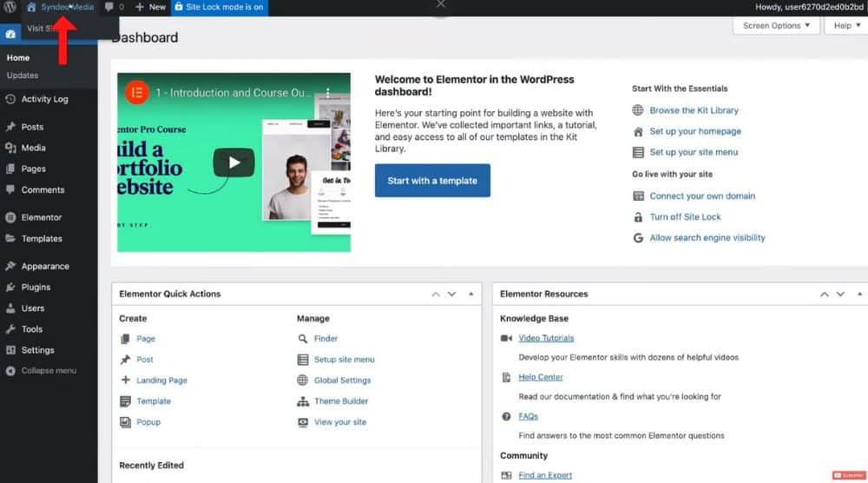Image resolution: width=868 pixels, height=483 pixels.
Task: Toggle Elementor Quick Actions panel collapse
Action: click(471, 294)
